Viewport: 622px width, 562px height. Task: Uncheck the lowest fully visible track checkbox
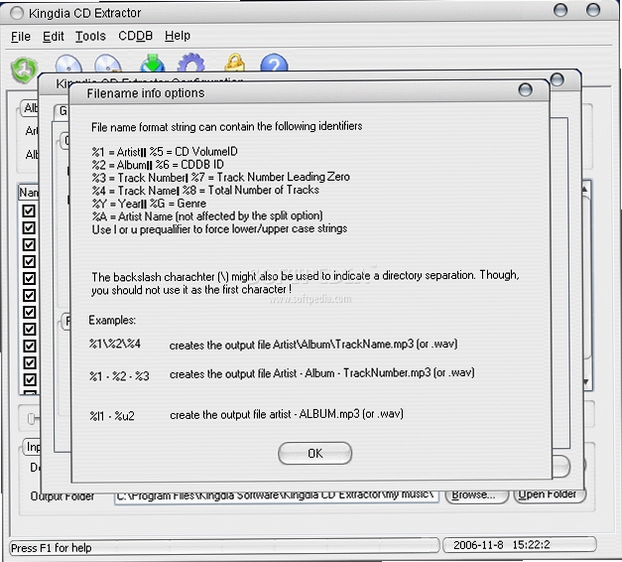coord(29,380)
